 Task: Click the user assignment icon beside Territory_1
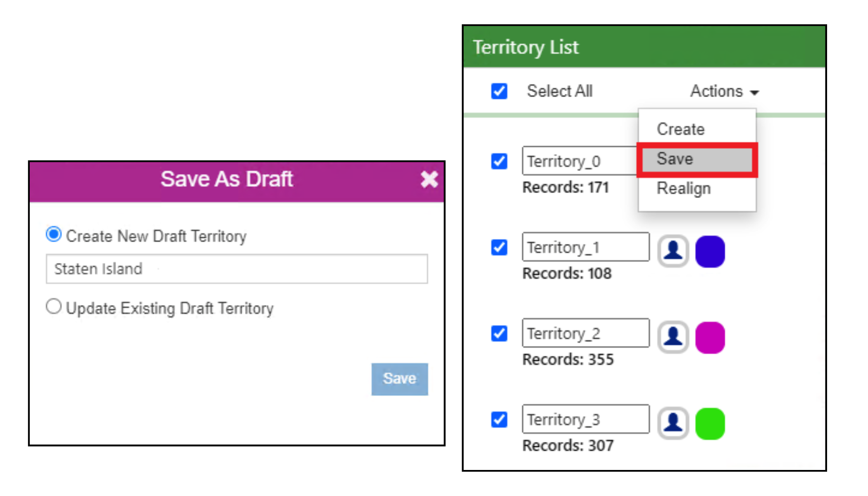pyautogui.click(x=672, y=251)
